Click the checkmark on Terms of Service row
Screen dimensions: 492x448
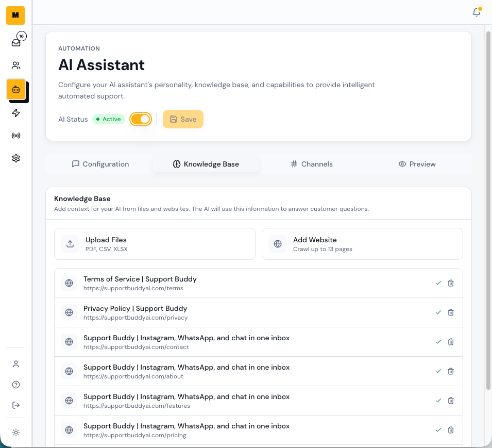[x=438, y=283]
